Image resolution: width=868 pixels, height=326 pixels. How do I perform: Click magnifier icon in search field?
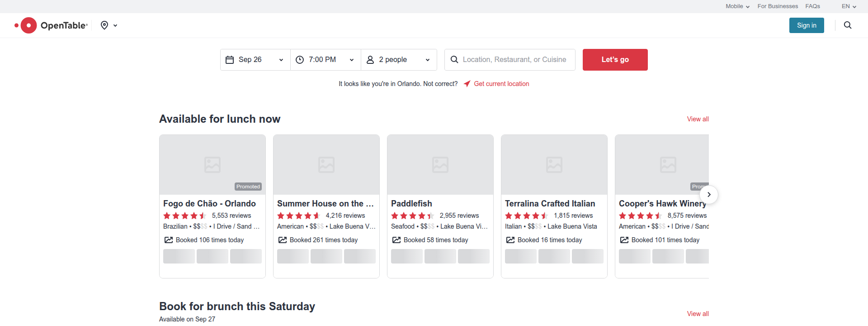(454, 60)
